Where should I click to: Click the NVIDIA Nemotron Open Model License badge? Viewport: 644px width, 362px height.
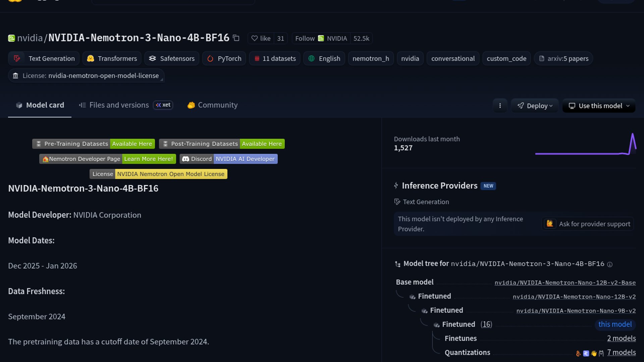point(158,174)
